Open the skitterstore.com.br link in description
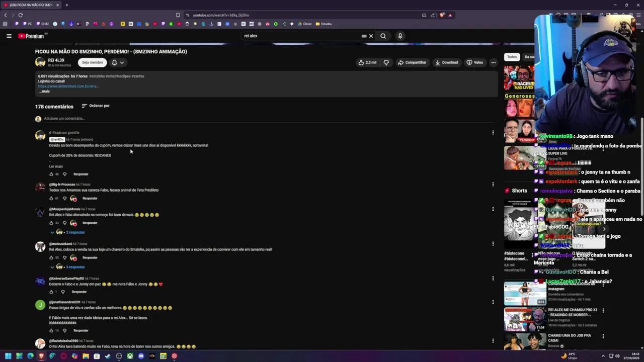The height and width of the screenshot is (362, 644). click(x=68, y=86)
